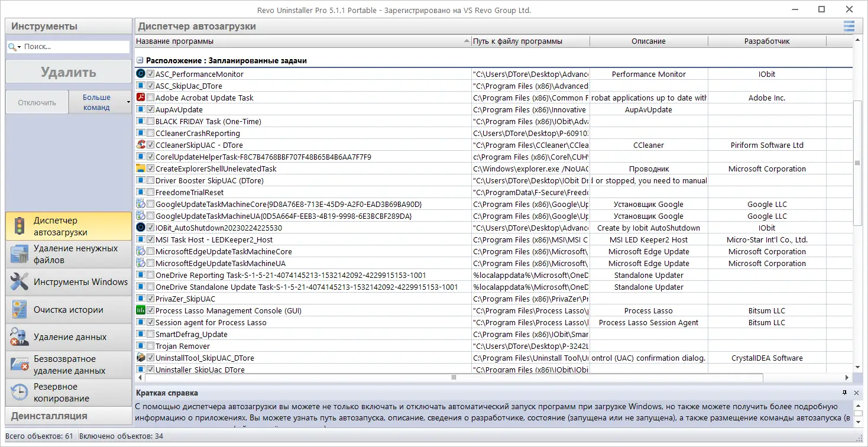
Task: Expand the Деинсталляция panel
Action: tap(69, 416)
